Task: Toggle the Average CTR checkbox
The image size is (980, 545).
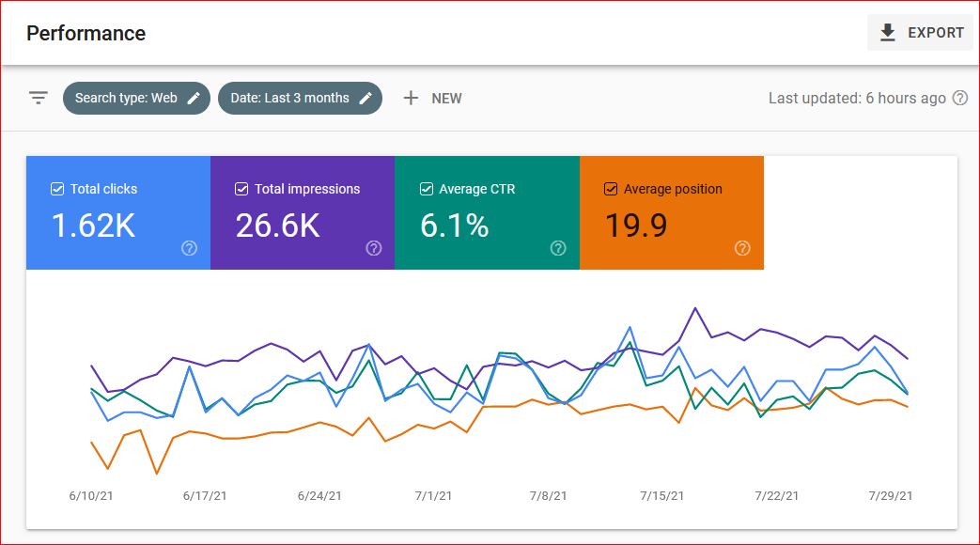Action: 426,189
